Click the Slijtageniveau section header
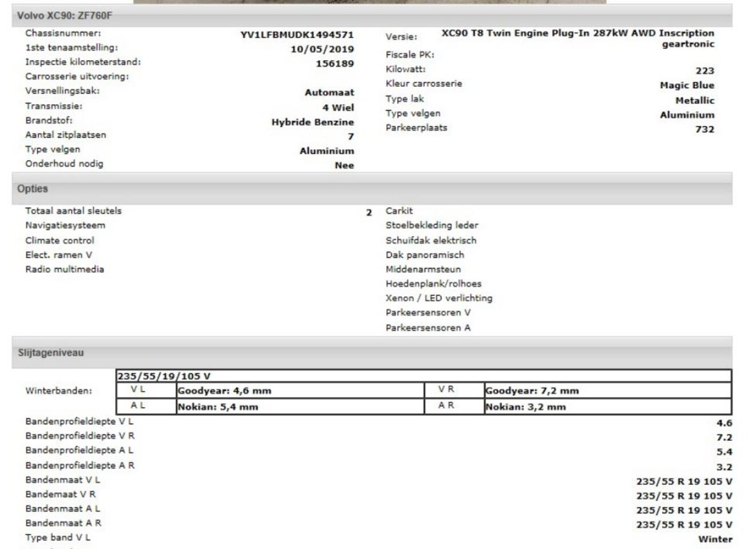Screen dimensions: 756x549 click(372, 353)
